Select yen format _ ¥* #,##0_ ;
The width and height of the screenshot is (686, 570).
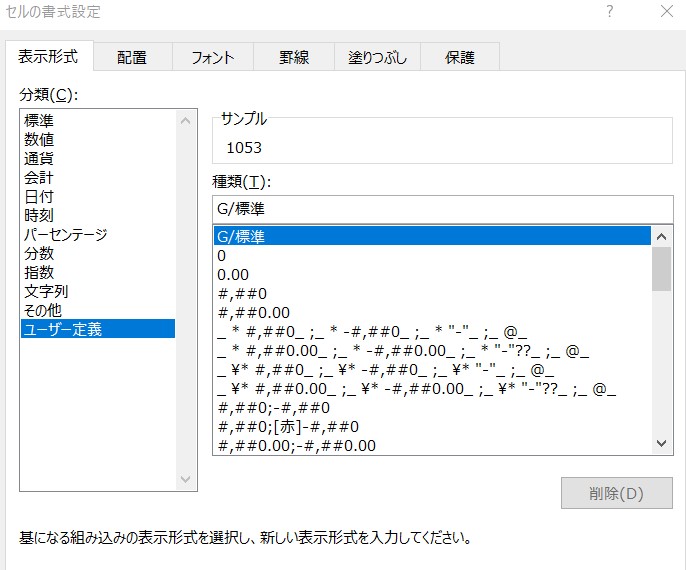(x=432, y=370)
